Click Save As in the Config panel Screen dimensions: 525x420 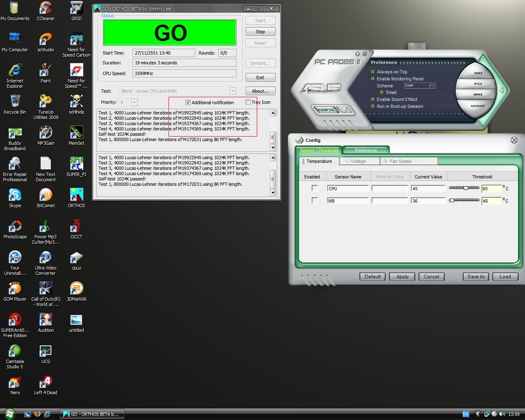pos(476,277)
